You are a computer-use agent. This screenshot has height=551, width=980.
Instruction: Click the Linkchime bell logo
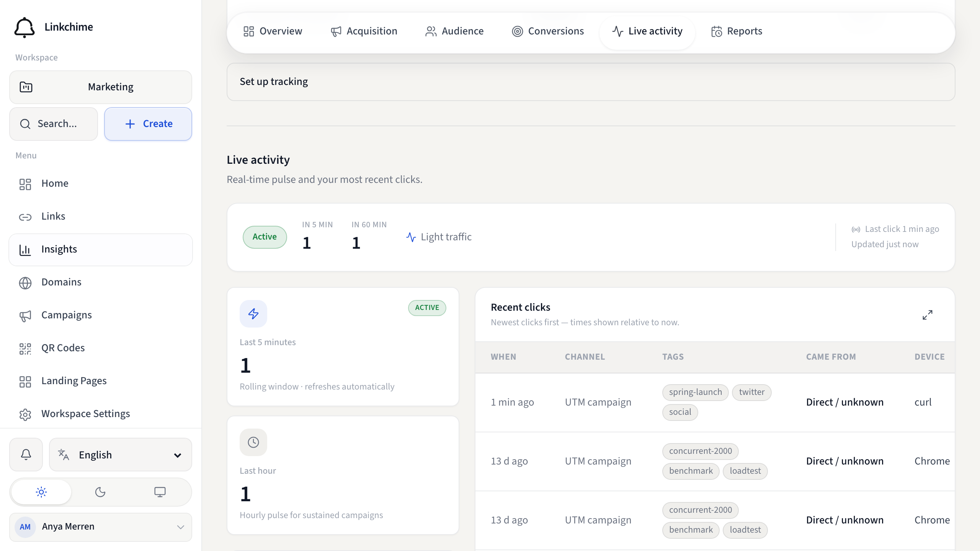point(24,27)
